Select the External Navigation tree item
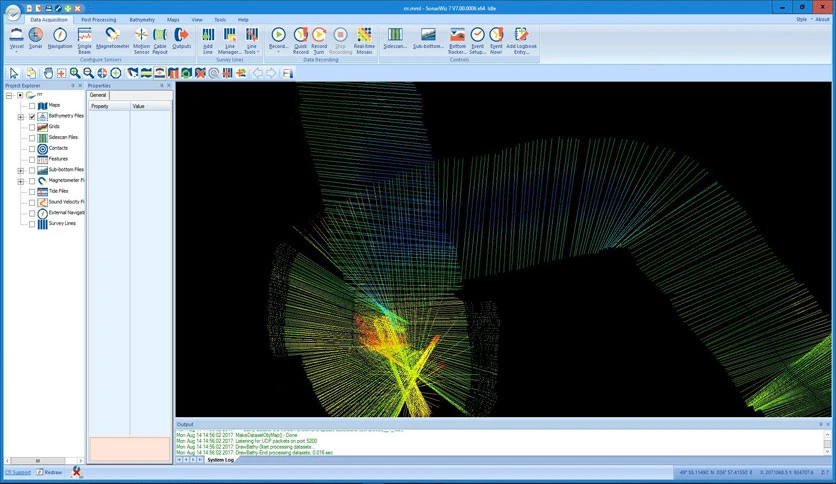This screenshot has height=484, width=836. click(x=66, y=213)
